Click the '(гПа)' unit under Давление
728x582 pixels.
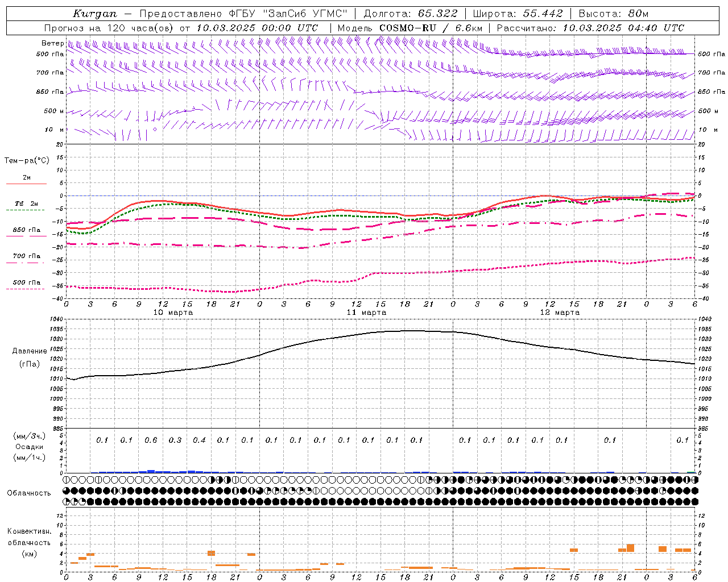coord(30,364)
